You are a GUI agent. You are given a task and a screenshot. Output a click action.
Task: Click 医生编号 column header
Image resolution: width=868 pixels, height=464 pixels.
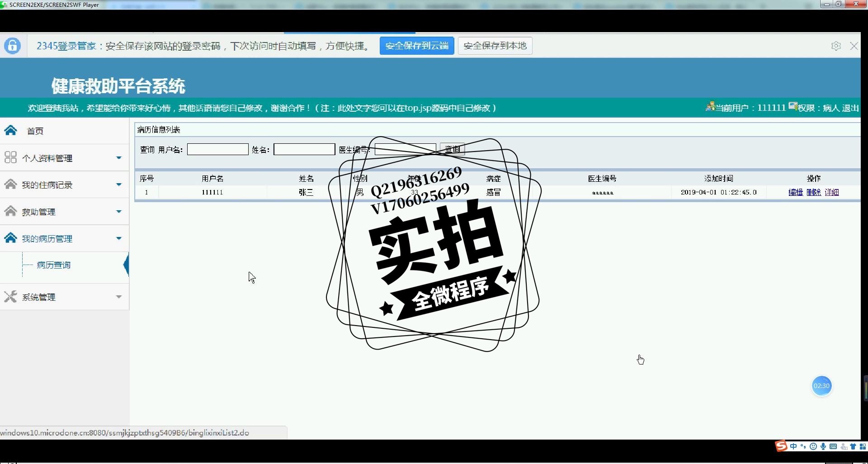coord(602,179)
